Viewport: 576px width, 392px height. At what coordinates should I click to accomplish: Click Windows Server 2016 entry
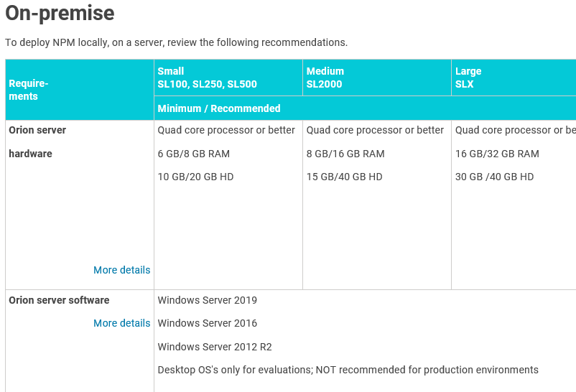click(207, 323)
